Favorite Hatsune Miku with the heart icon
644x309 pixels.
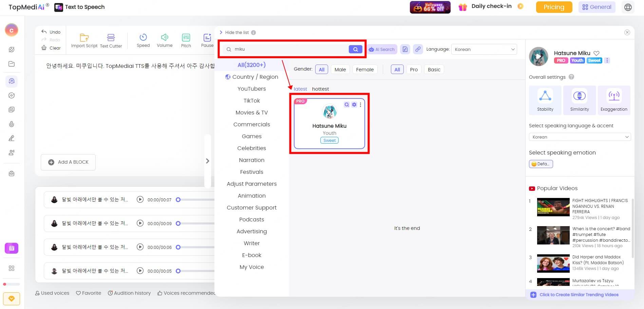[x=596, y=53]
